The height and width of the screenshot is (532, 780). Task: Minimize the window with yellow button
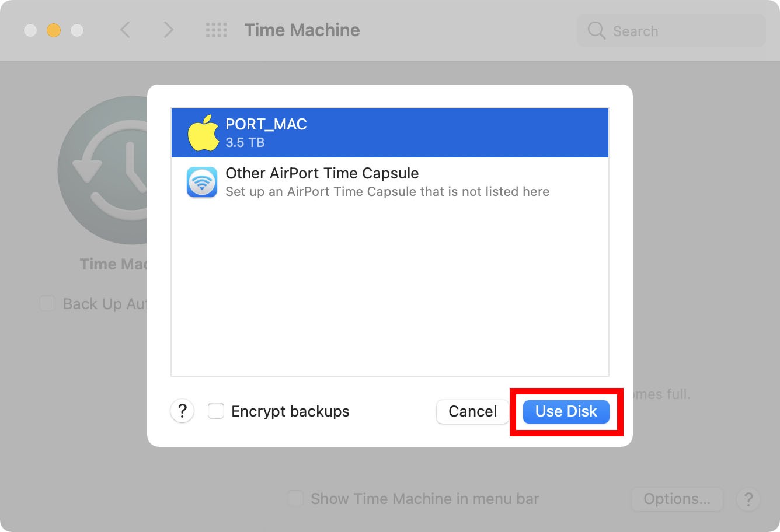(x=54, y=30)
